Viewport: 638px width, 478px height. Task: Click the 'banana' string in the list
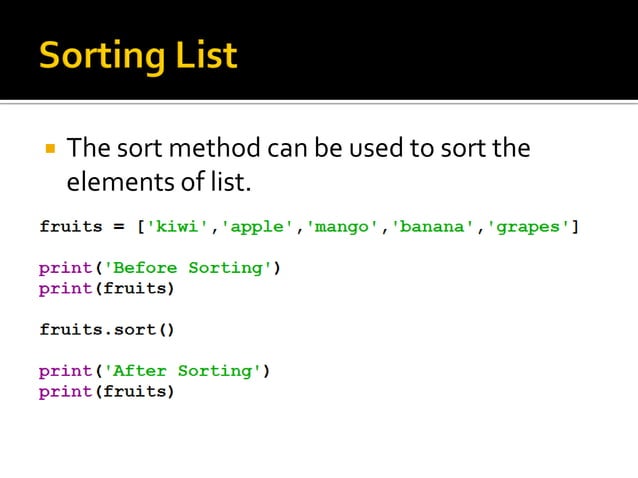click(x=436, y=226)
